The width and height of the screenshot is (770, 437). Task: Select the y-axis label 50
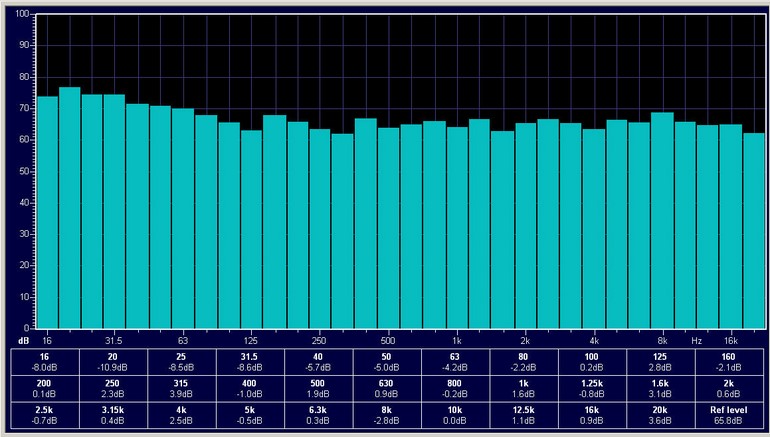(x=25, y=171)
